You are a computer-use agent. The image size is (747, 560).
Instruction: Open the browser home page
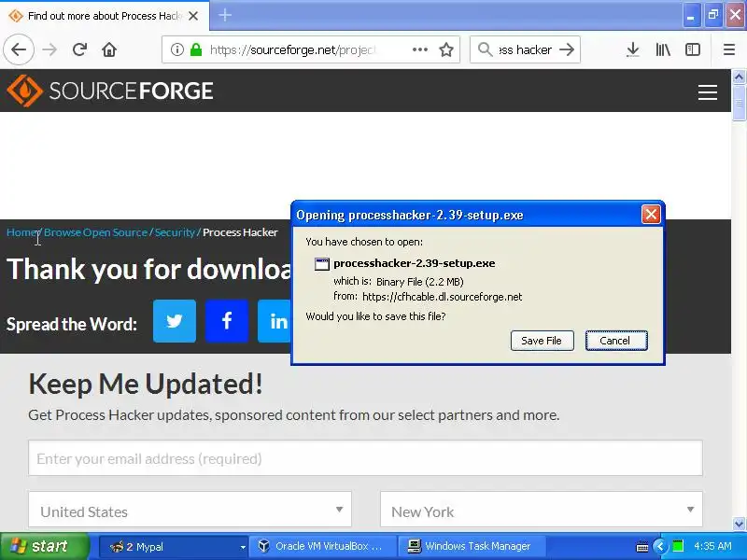(109, 49)
